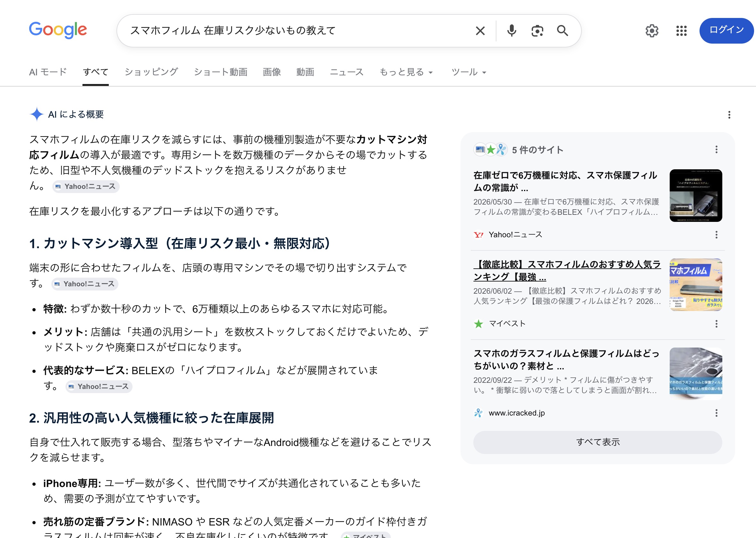Click the すべて表示 button

[597, 442]
